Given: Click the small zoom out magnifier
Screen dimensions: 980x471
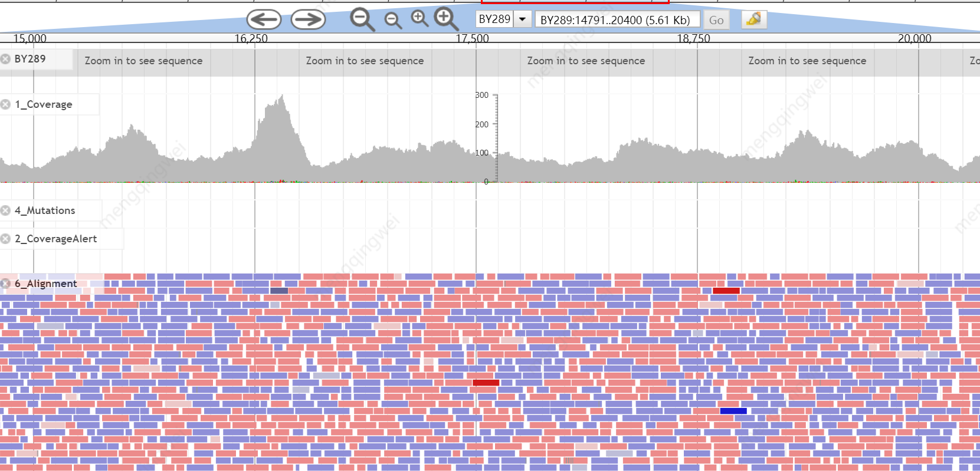Looking at the screenshot, I should pos(392,21).
